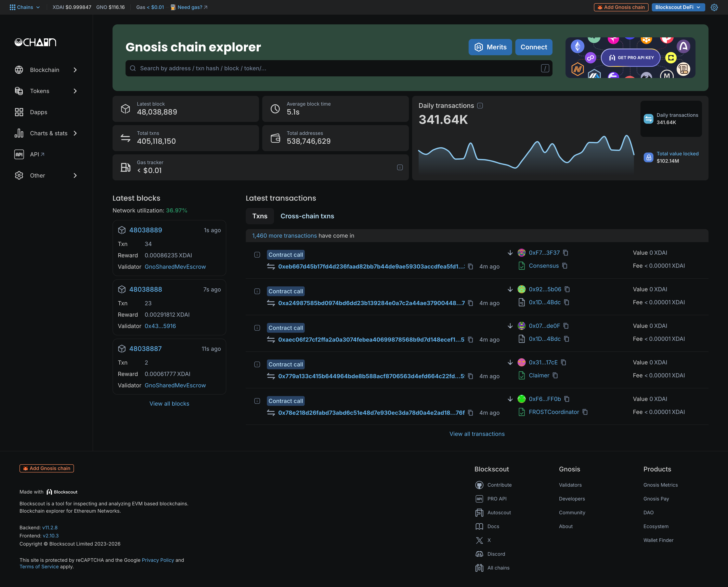Open details for transaction 0xaec06f27
Viewport: 728px width, 587px height.
click(x=257, y=328)
